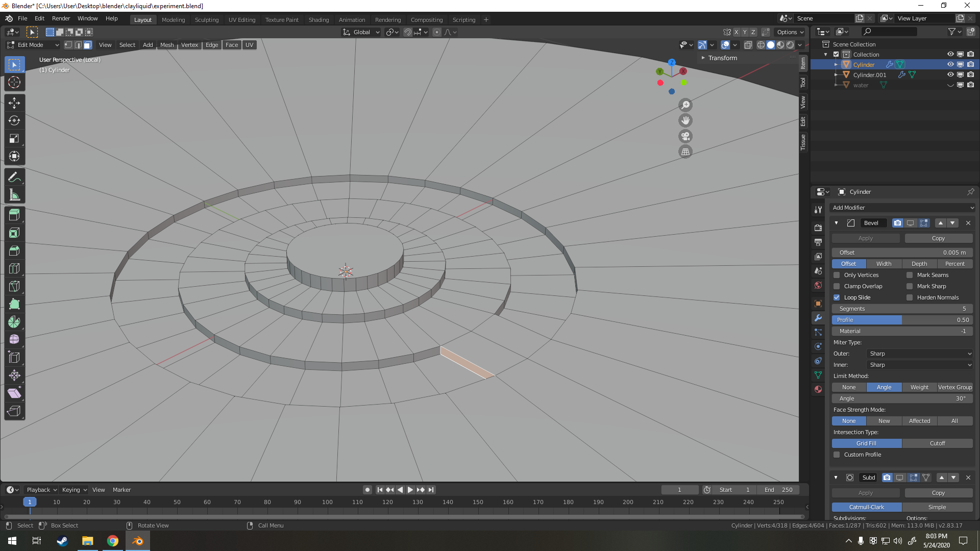The width and height of the screenshot is (980, 551).
Task: Set limit method to Weight
Action: tap(919, 387)
